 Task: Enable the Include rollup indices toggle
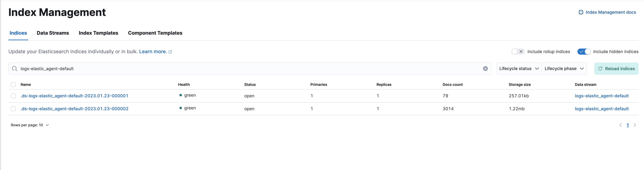[517, 52]
